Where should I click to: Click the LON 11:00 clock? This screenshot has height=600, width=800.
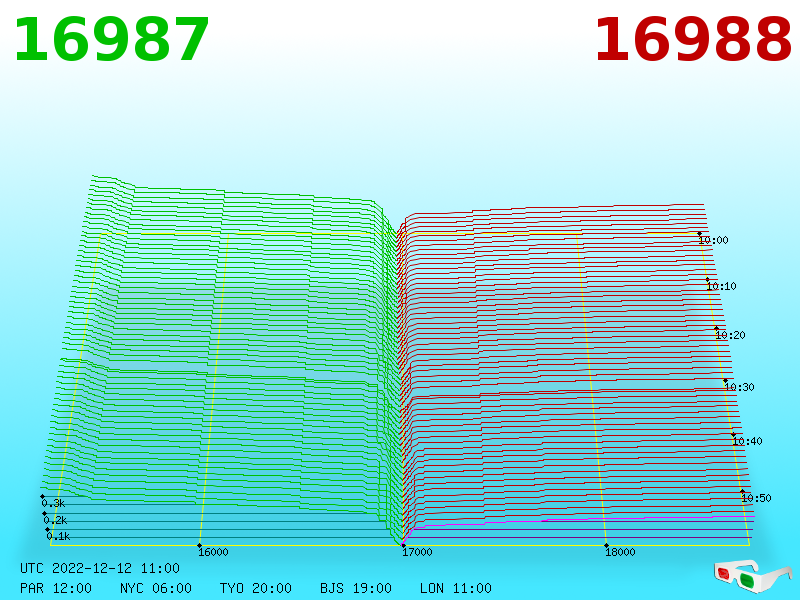coord(456,588)
